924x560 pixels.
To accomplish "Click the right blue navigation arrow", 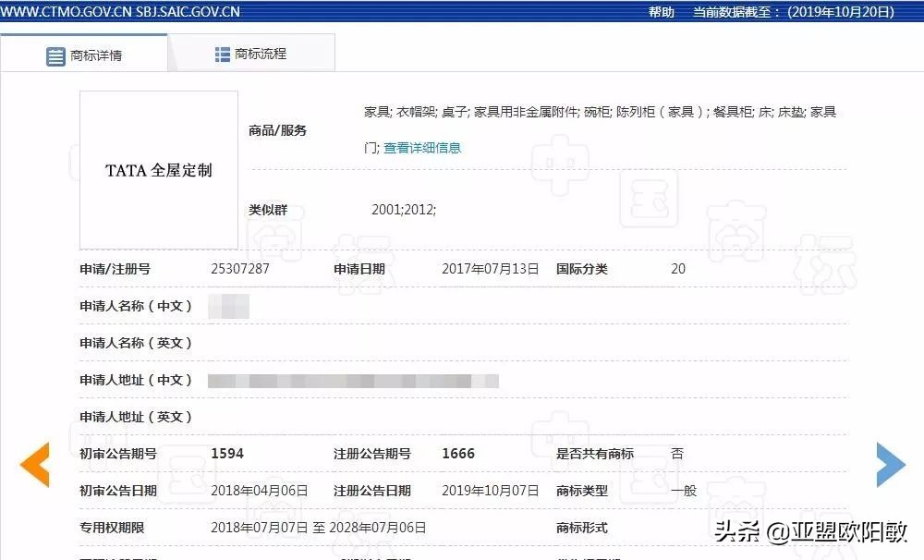I will point(890,465).
